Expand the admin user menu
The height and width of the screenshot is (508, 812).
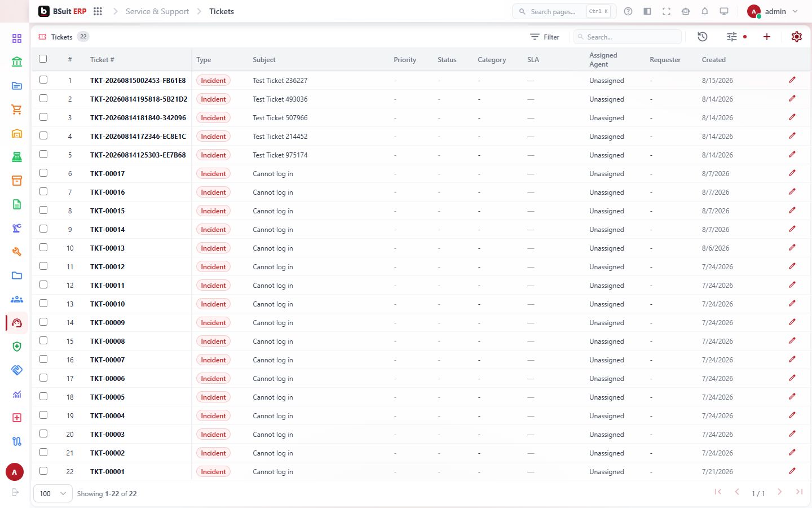point(773,11)
